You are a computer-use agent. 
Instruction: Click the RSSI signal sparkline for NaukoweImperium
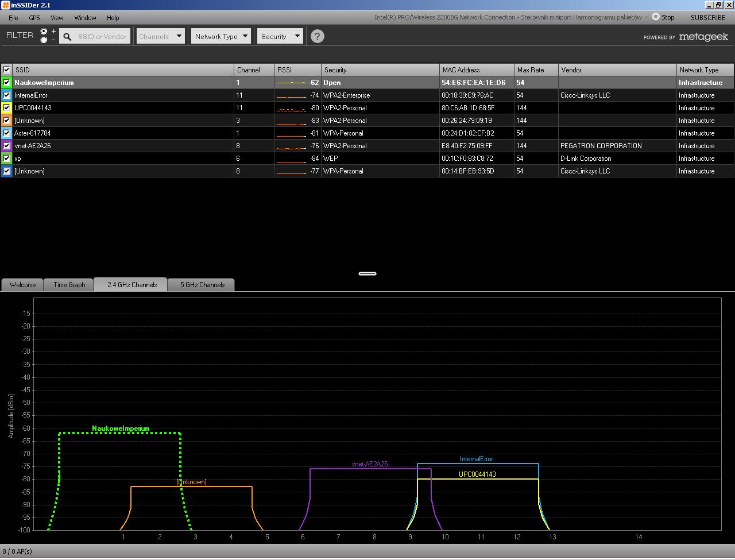tap(291, 83)
